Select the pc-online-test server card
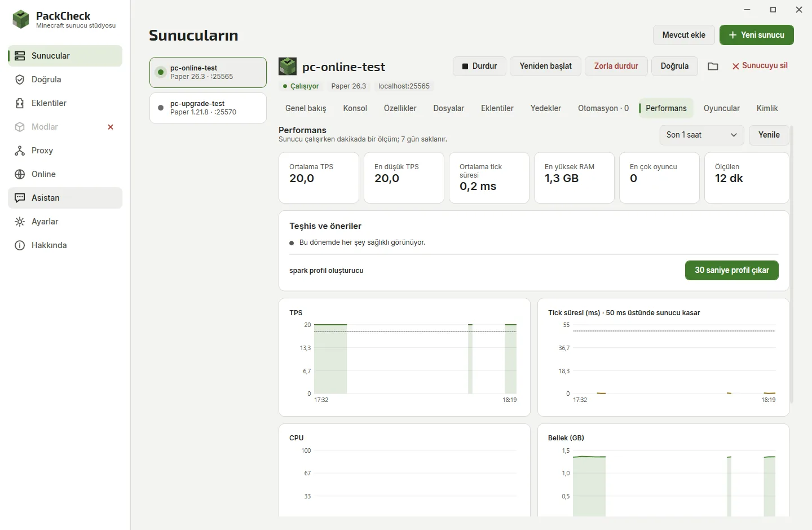This screenshot has height=530, width=812. point(208,72)
